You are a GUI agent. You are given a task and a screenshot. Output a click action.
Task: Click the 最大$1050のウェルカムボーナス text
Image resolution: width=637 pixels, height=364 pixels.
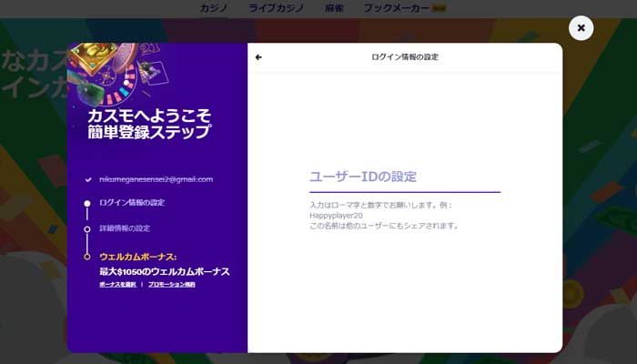165,271
